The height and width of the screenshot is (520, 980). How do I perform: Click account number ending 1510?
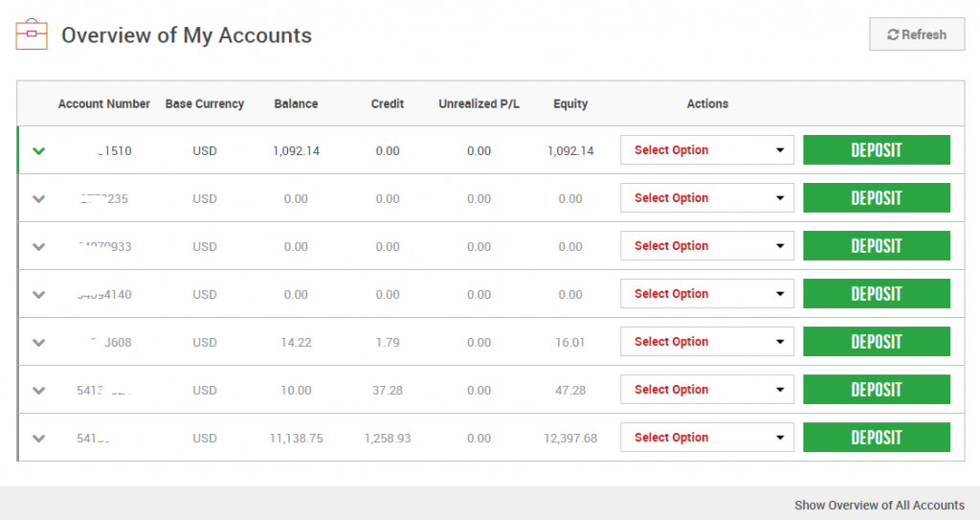(x=113, y=150)
